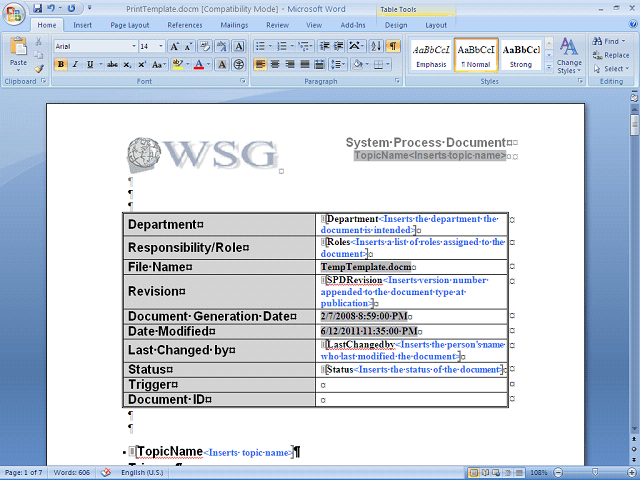
Task: Toggle Align Text Left
Action: tap(260, 64)
